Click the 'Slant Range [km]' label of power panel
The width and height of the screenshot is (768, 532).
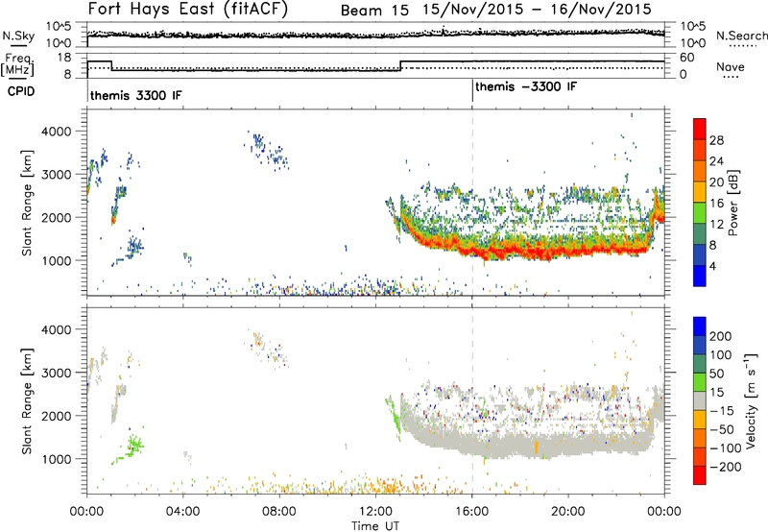pyautogui.click(x=27, y=203)
